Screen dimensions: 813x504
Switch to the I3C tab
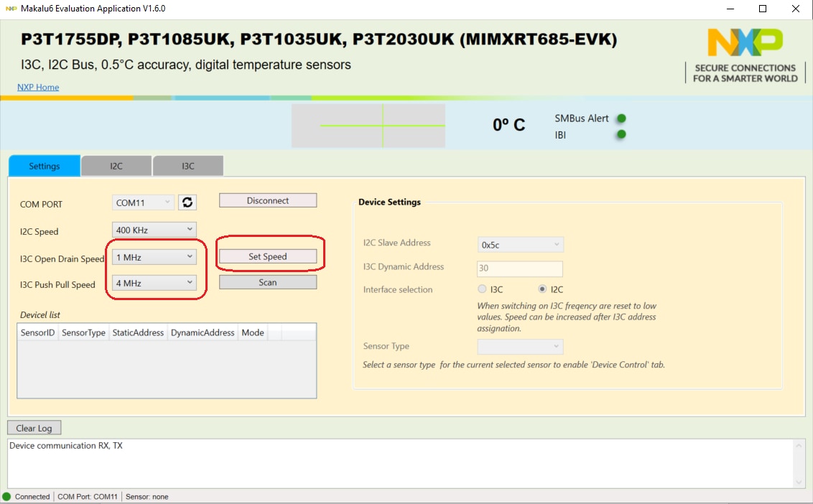(x=187, y=166)
